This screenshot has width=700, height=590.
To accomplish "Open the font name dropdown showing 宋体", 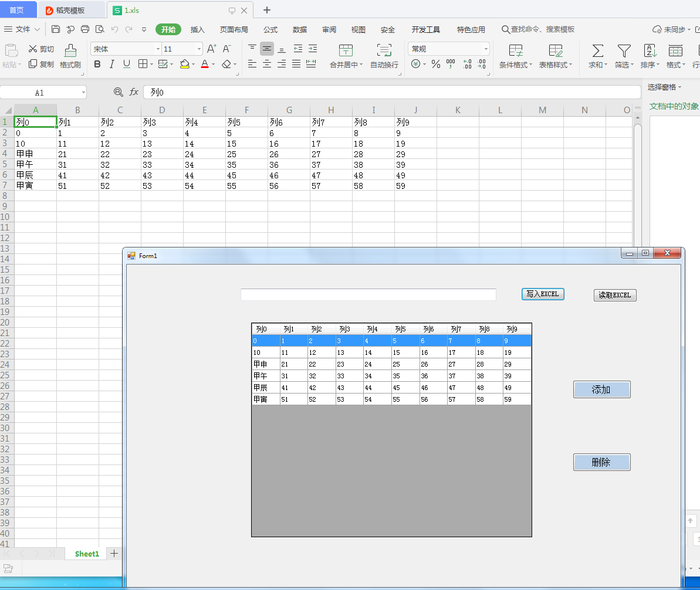I will pos(158,49).
